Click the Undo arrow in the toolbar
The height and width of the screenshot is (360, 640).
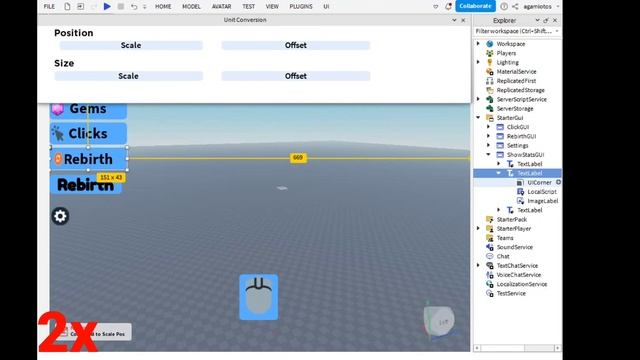[134, 7]
